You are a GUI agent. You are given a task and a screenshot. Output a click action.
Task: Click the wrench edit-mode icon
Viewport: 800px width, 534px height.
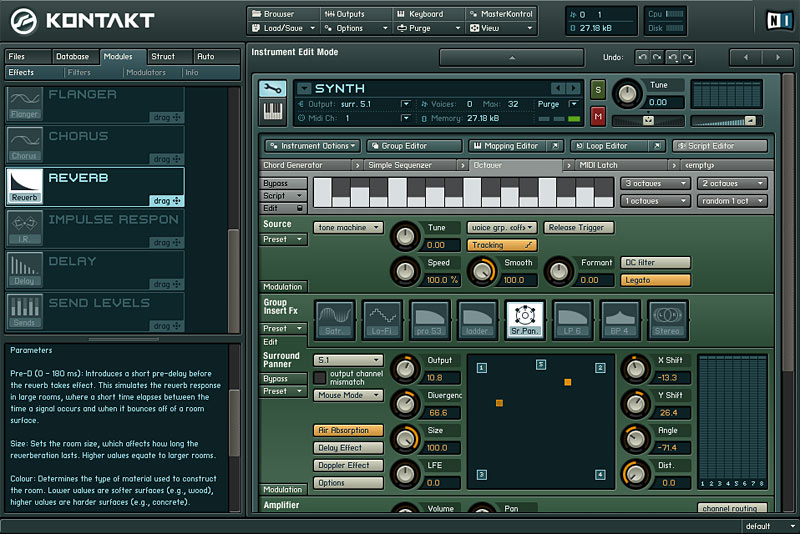(x=272, y=89)
